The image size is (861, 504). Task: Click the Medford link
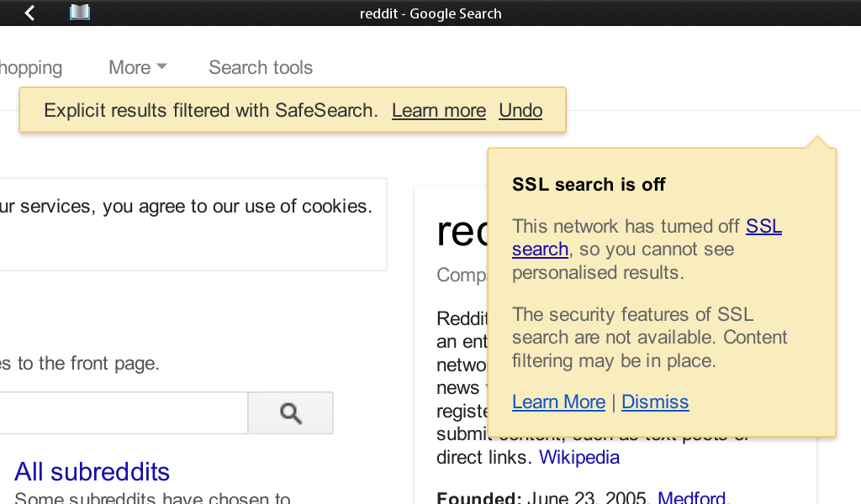pos(693,497)
